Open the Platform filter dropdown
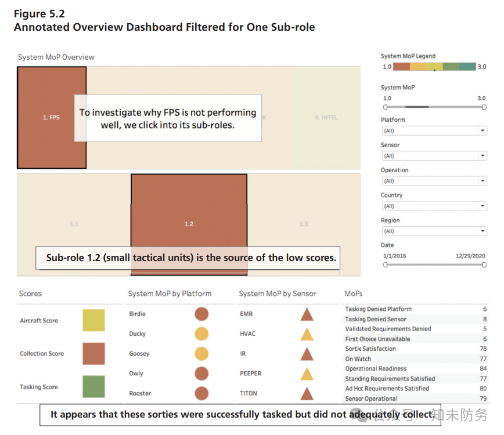 coord(434,130)
